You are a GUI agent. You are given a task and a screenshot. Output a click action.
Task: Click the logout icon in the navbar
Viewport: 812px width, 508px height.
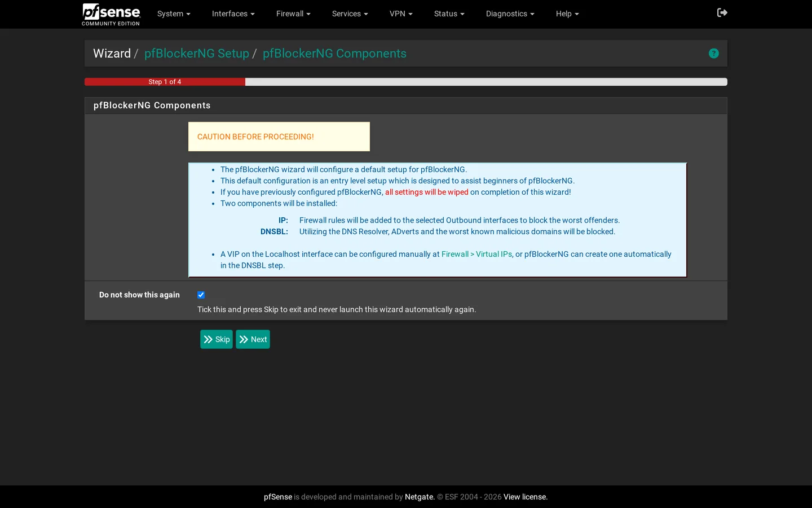tap(722, 12)
